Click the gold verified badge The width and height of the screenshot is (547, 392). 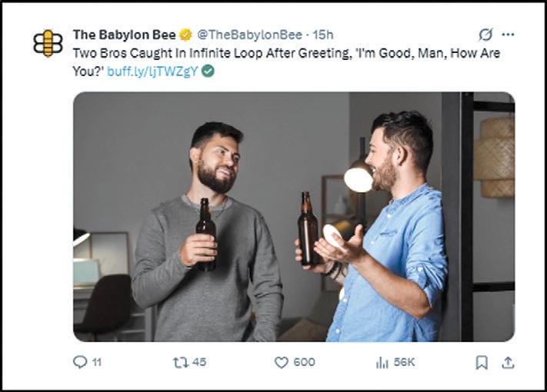point(185,35)
